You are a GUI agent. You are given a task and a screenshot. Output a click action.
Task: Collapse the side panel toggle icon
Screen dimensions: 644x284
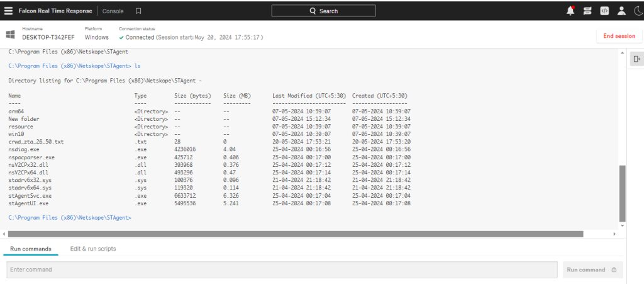click(x=637, y=59)
